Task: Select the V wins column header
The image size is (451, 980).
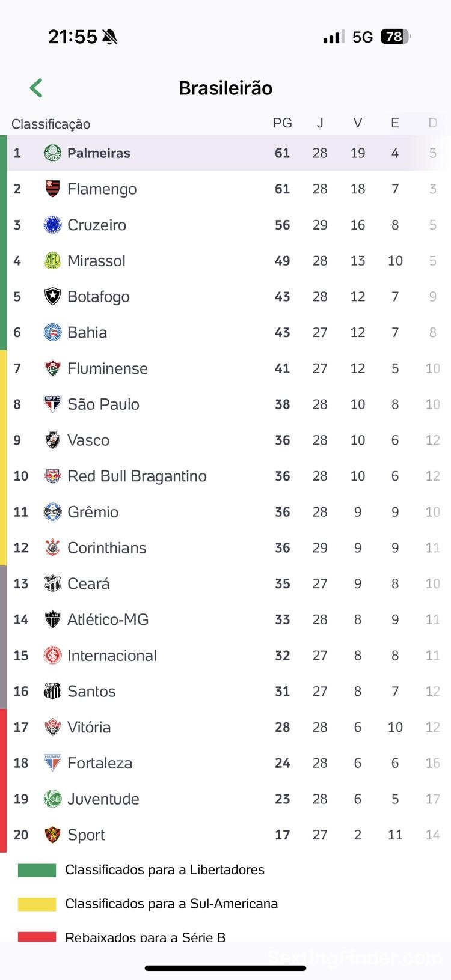Action: point(357,123)
